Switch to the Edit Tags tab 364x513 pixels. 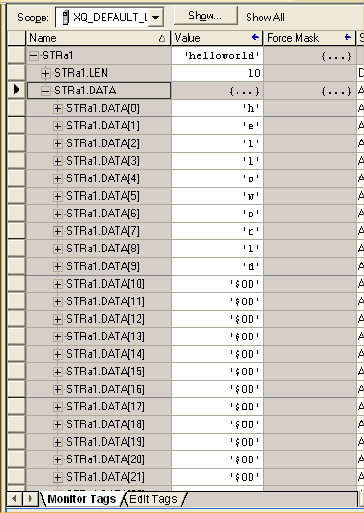point(153,499)
